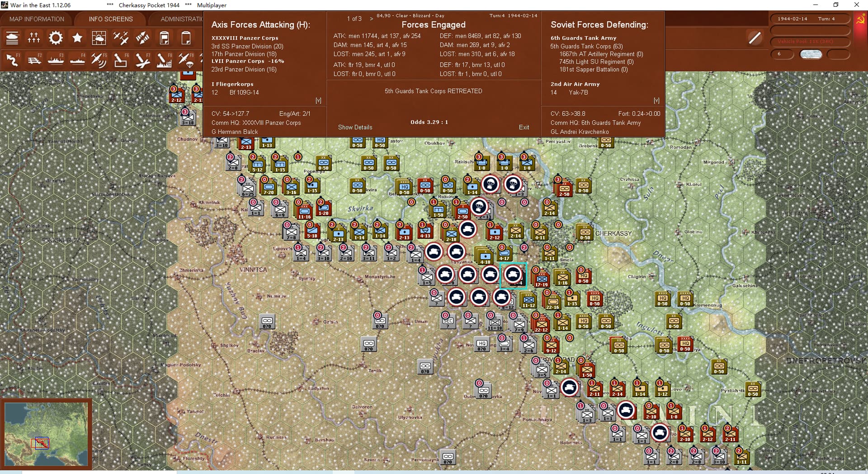The image size is (868, 474).
Task: Open the Order of Battle screen icon
Action: coord(12,38)
